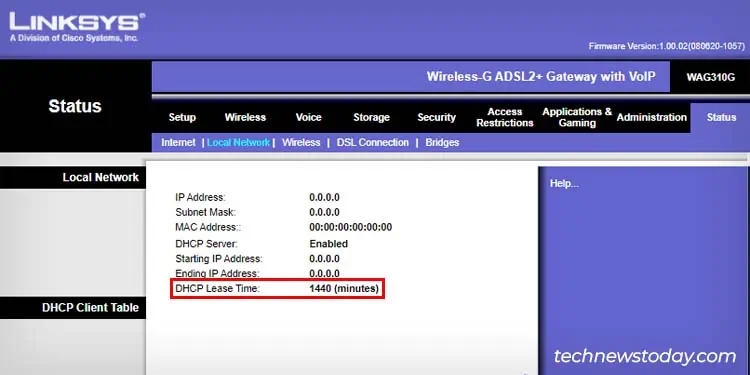
Task: Open the Applications & Gaming tab
Action: click(577, 117)
